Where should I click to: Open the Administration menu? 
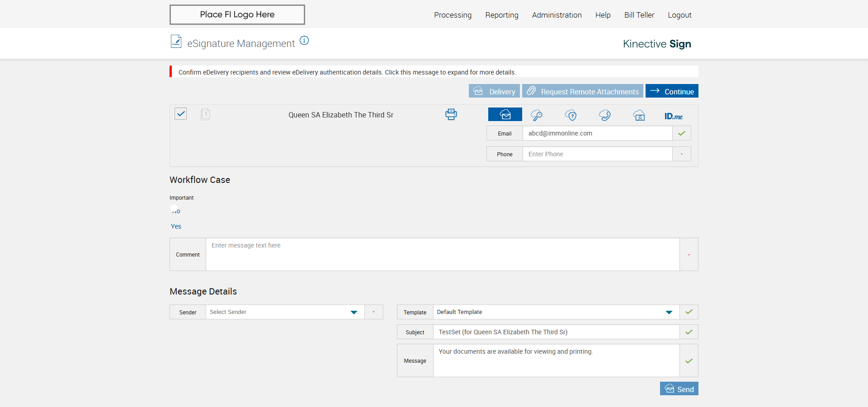click(x=557, y=15)
